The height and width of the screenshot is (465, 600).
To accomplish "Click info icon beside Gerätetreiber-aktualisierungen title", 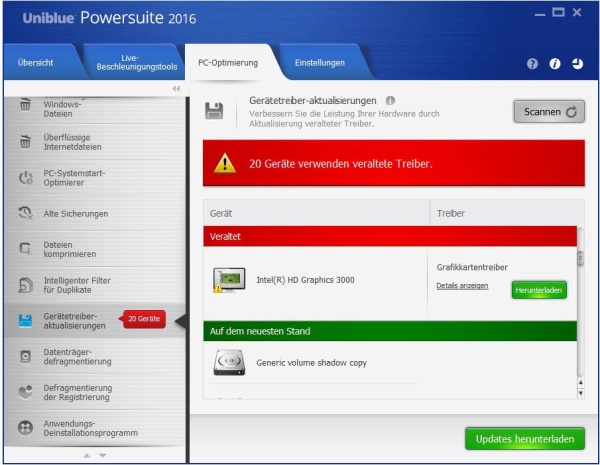I will coord(390,101).
